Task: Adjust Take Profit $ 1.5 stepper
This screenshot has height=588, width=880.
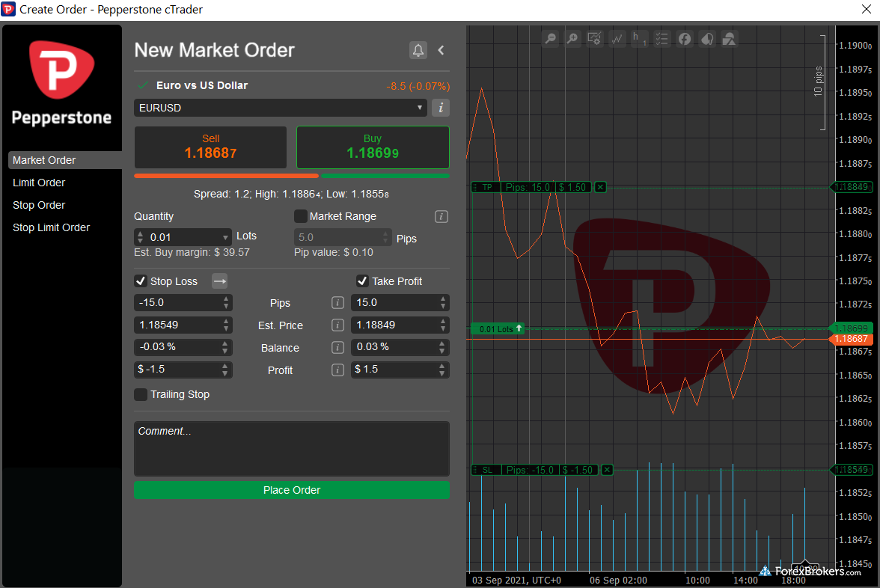Action: coord(442,370)
